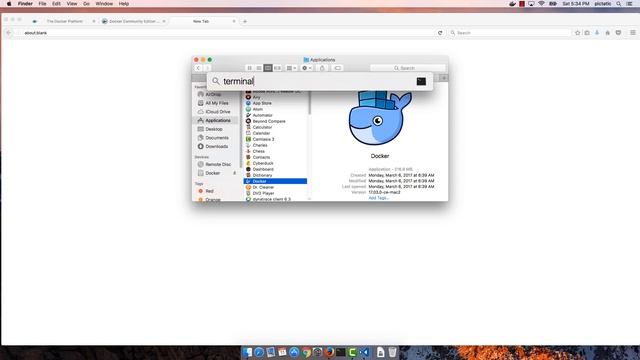Viewport: 640px width, 360px height.
Task: Open the File menu
Action: click(42, 4)
